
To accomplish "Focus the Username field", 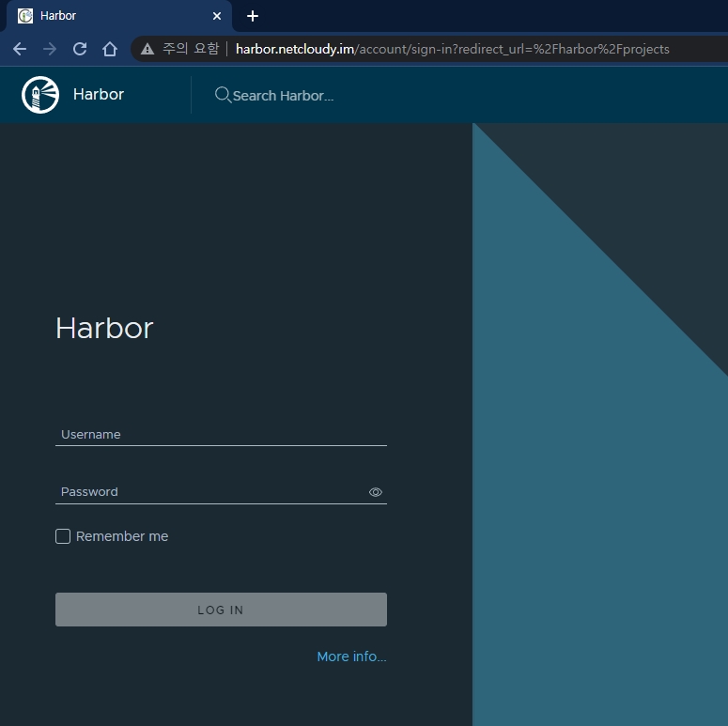I will coord(221,435).
